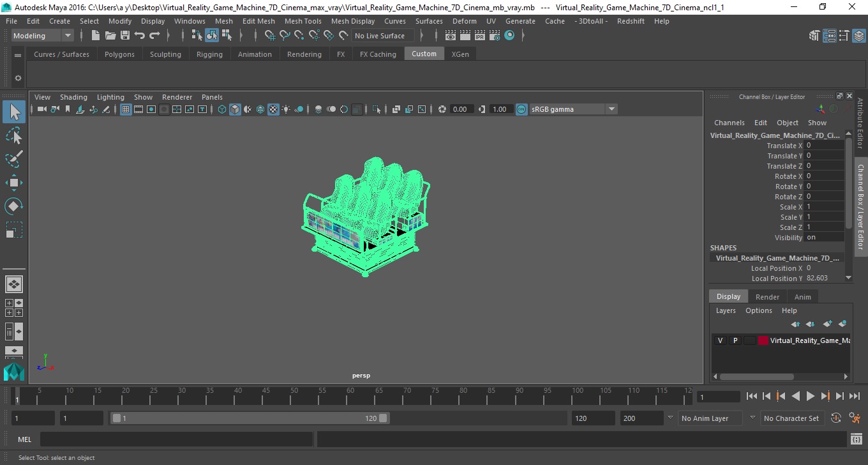The height and width of the screenshot is (465, 868).
Task: Open the No Anim Layer dropdown
Action: (710, 418)
